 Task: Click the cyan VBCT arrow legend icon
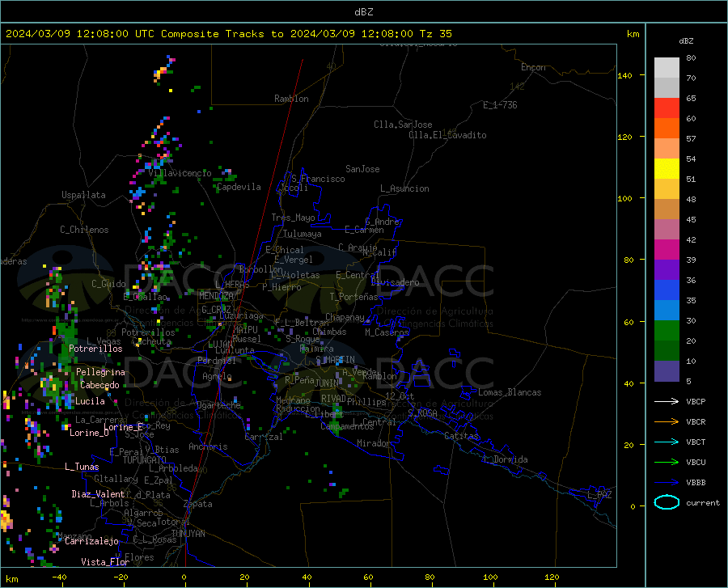coord(667,442)
